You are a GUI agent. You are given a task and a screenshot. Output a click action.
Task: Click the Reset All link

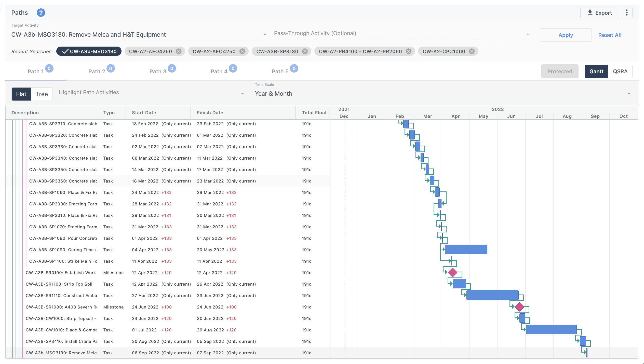[x=610, y=35]
